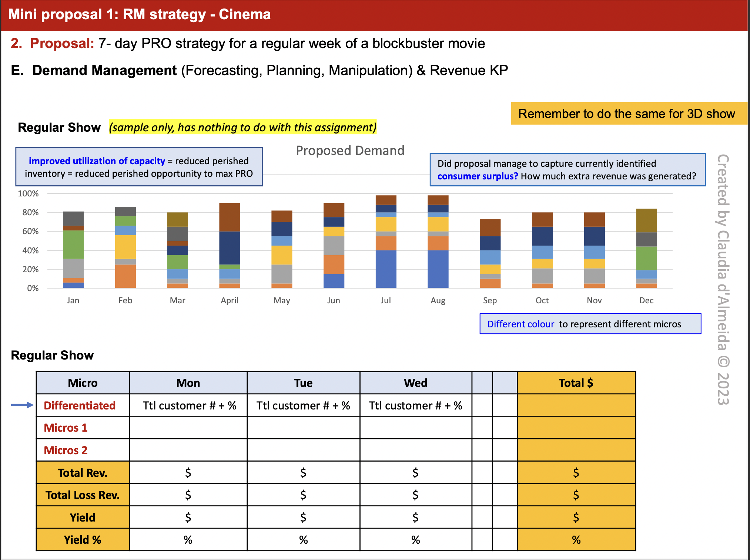Image resolution: width=750 pixels, height=560 pixels.
Task: Click the 'improved utilization of capacity' link text
Action: 97,161
